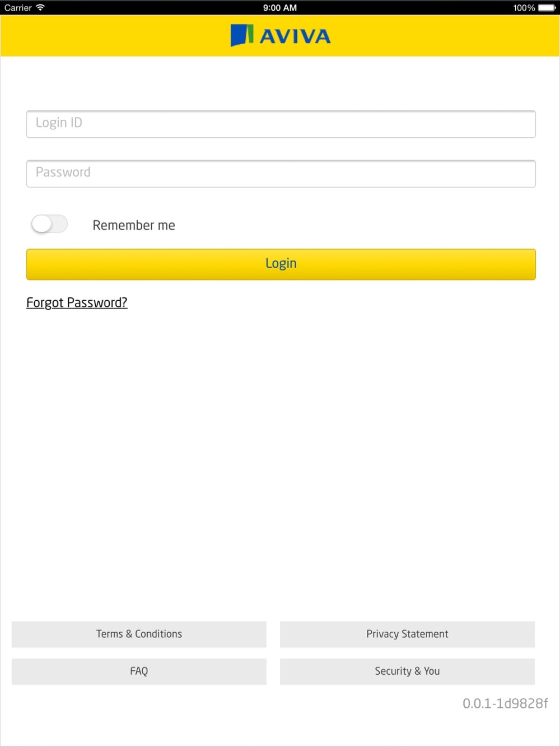This screenshot has width=560, height=747.
Task: Tap the AVIVA wordmark in header
Action: pos(295,37)
